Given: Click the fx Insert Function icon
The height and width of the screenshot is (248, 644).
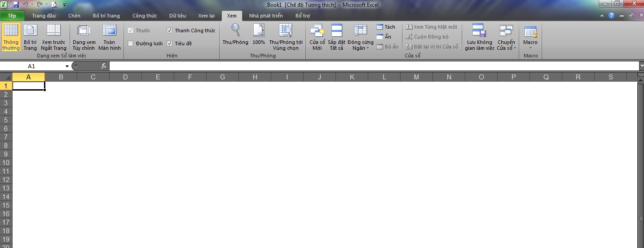Looking at the screenshot, I should tap(104, 66).
